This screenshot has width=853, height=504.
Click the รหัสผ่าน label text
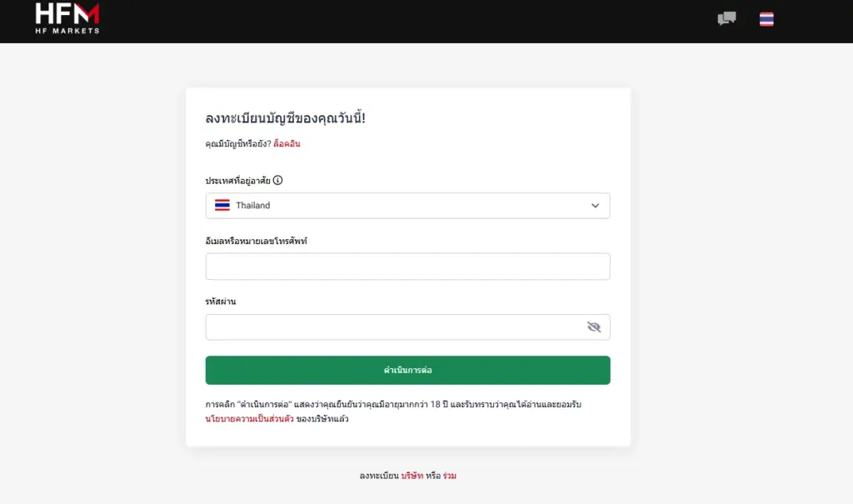[x=221, y=302]
